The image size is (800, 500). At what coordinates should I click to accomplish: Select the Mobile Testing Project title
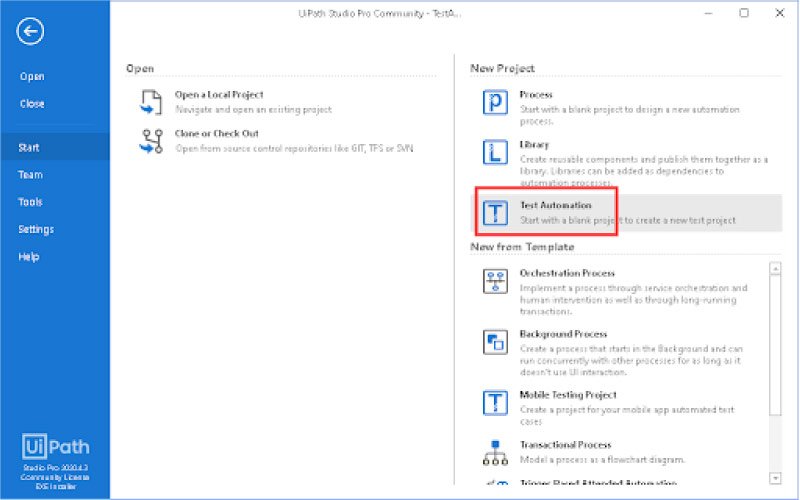[x=568, y=394]
